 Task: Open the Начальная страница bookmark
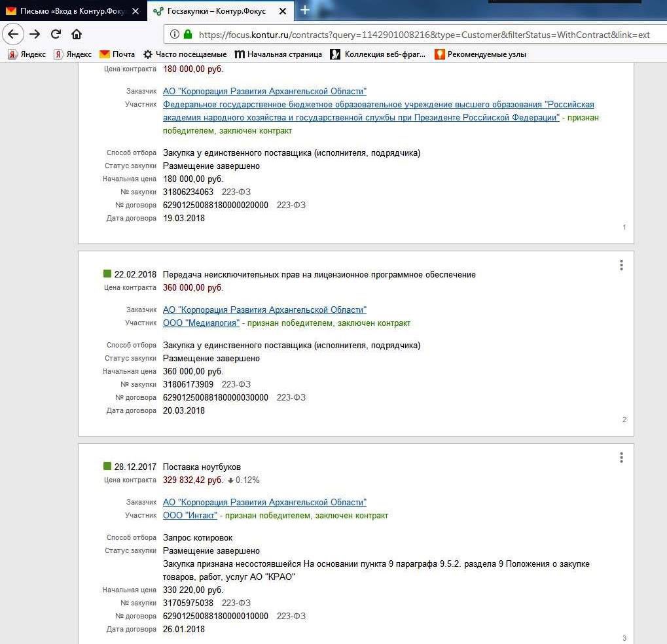pyautogui.click(x=278, y=54)
